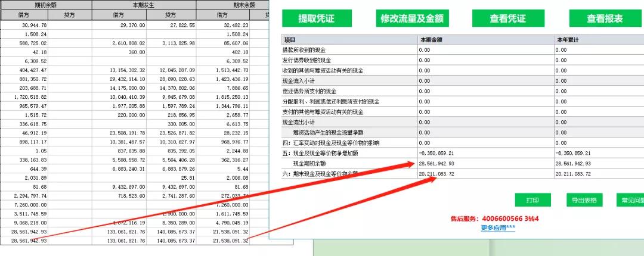Click the 打印 button
Viewport: 644px width, 256px height.
point(532,200)
